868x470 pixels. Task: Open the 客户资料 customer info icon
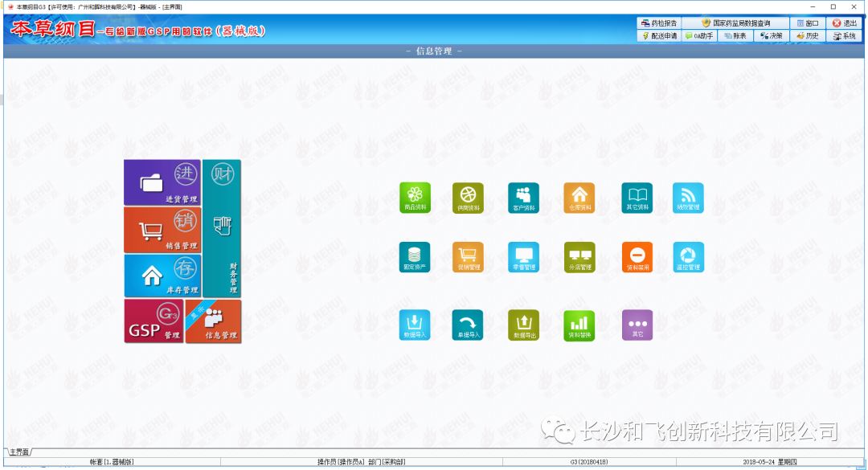[523, 198]
